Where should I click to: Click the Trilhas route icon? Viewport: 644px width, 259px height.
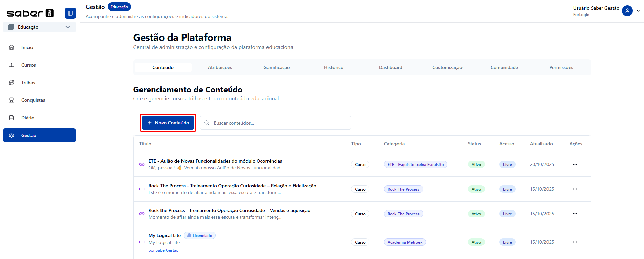pos(12,83)
